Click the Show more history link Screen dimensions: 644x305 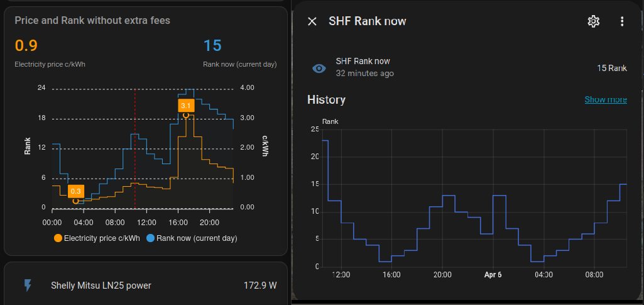[605, 100]
